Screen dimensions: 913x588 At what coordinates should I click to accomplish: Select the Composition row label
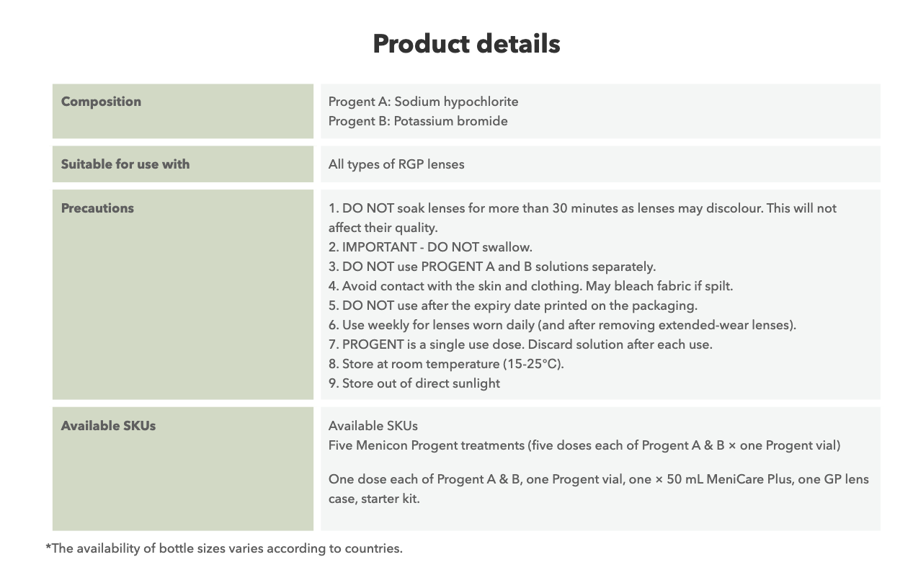point(101,102)
